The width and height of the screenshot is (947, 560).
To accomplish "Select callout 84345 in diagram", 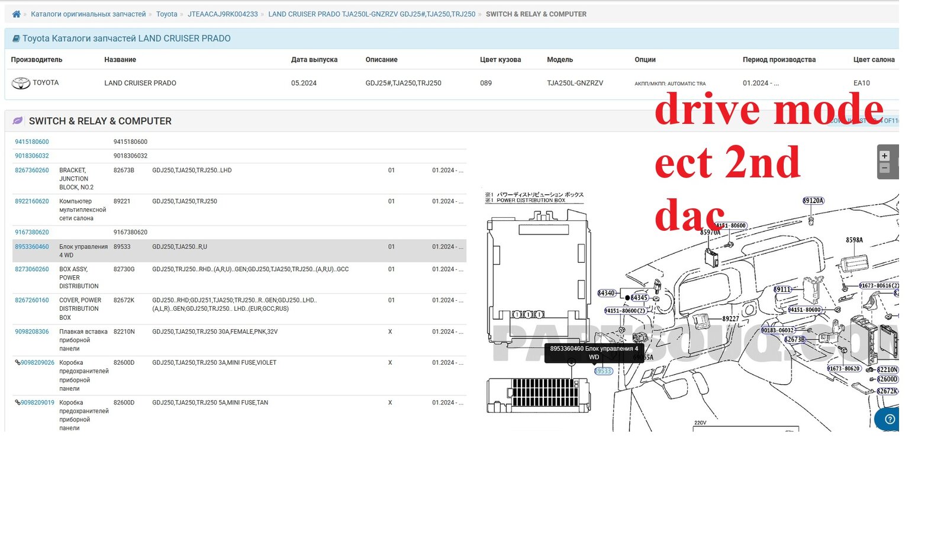I will pos(639,298).
